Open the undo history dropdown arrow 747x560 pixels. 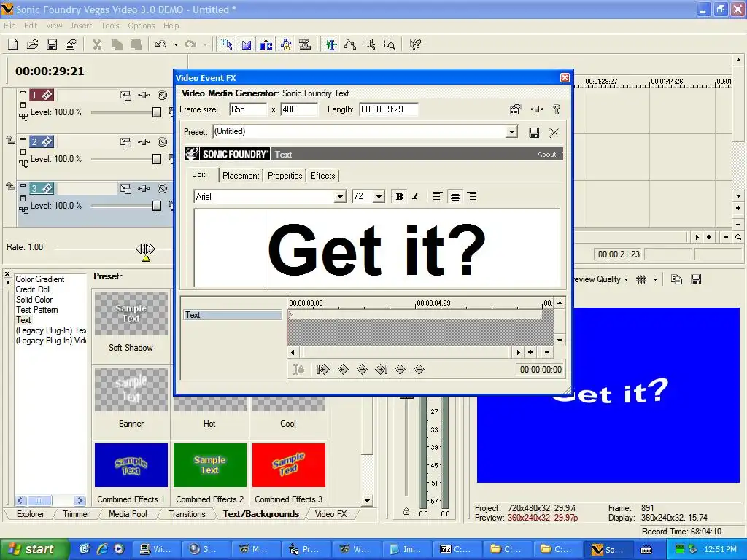click(176, 44)
